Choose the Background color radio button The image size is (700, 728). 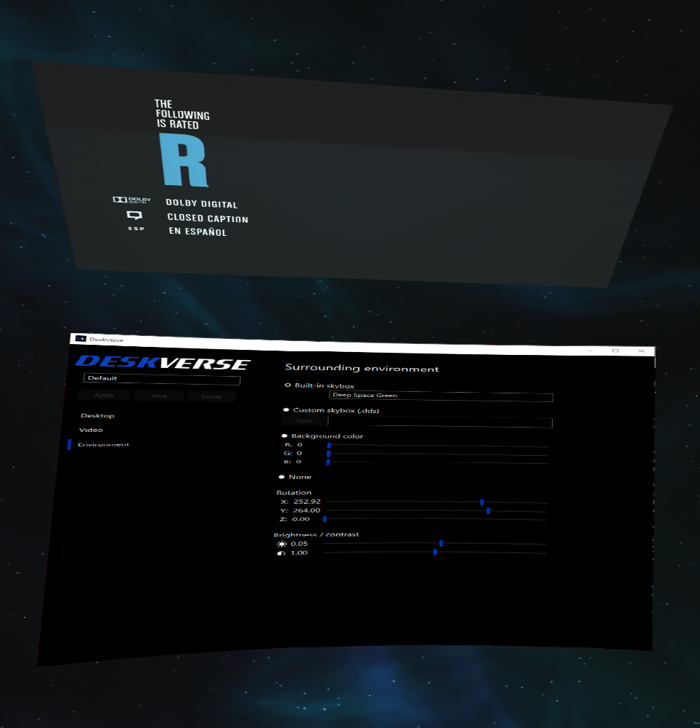pyautogui.click(x=285, y=436)
